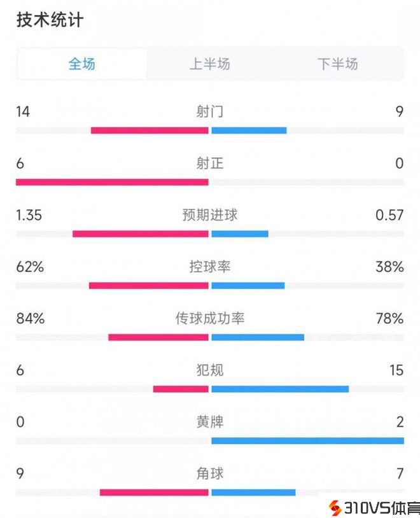The image size is (420, 518).
Task: Click the 角球 stat label
Action: (x=210, y=473)
